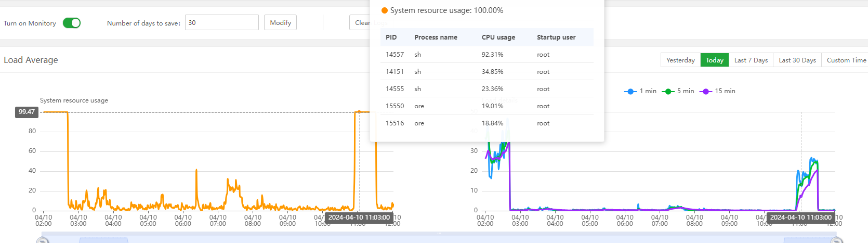Click the 99.47 axis value label
The height and width of the screenshot is (243, 868).
[27, 112]
